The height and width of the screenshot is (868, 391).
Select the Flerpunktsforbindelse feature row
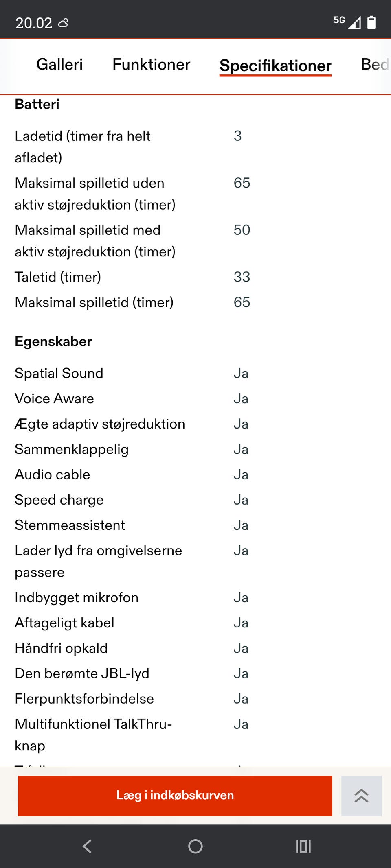(84, 699)
